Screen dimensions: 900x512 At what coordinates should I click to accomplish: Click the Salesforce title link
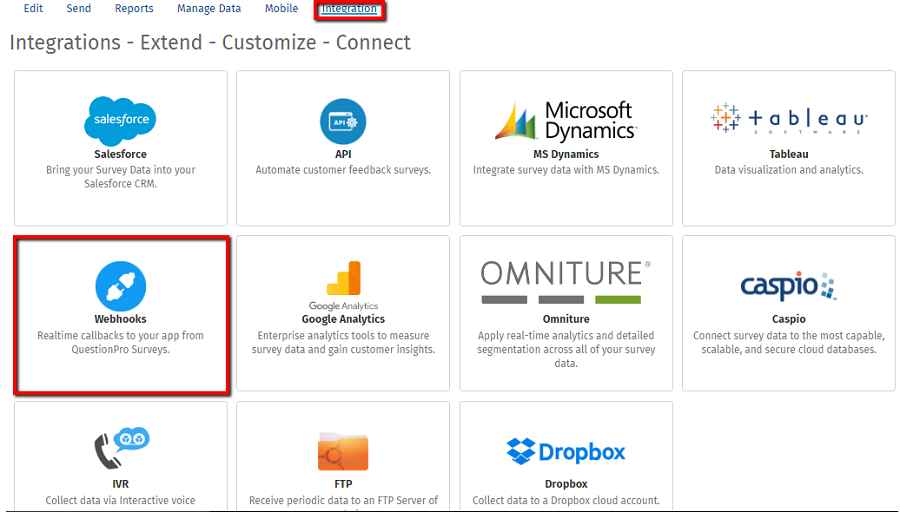[x=121, y=154]
